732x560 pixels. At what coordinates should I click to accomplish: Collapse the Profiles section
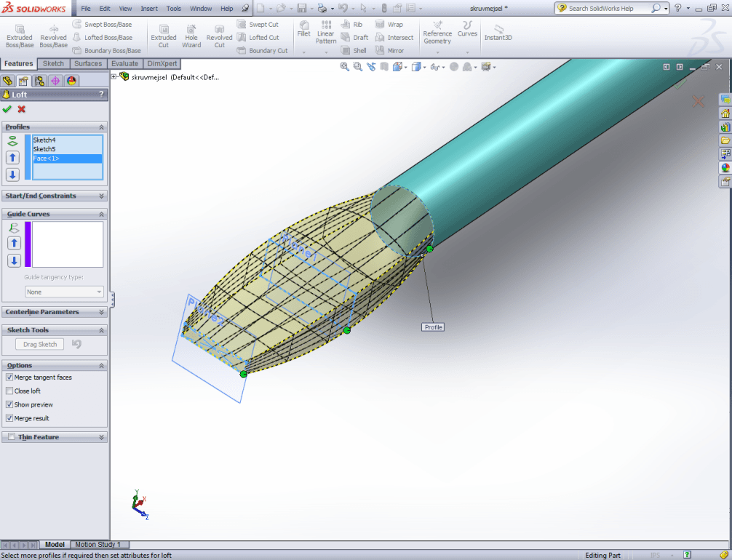(101, 127)
